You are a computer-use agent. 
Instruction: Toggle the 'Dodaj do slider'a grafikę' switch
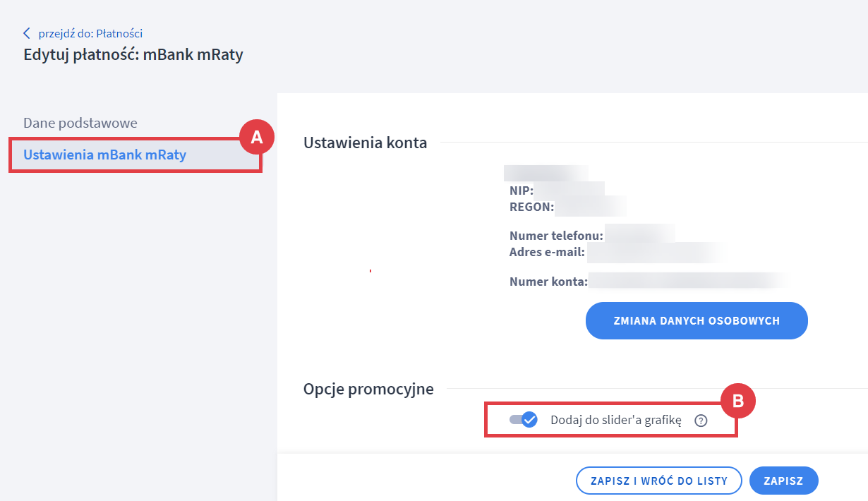point(524,420)
